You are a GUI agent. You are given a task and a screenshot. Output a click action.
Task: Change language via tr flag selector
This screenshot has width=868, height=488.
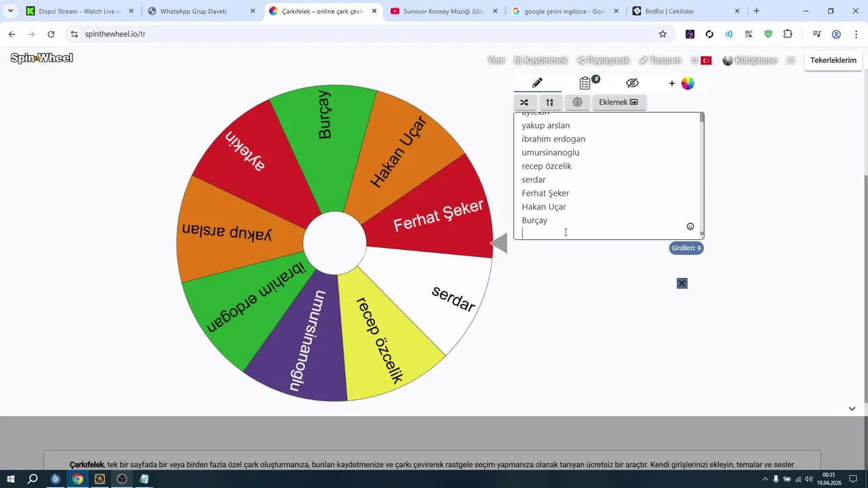click(x=701, y=60)
